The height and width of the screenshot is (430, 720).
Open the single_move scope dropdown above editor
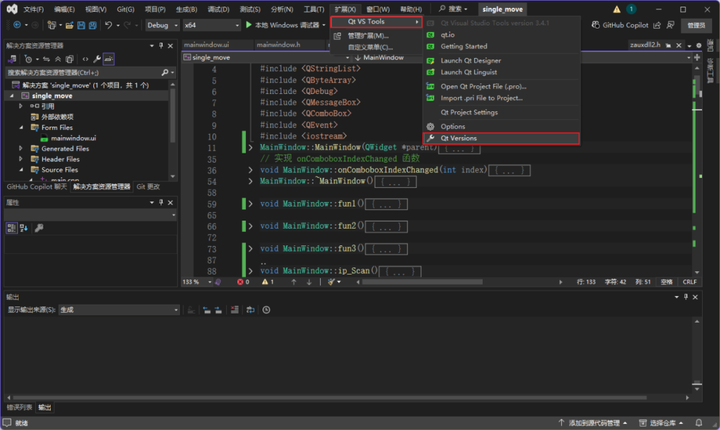click(x=266, y=57)
